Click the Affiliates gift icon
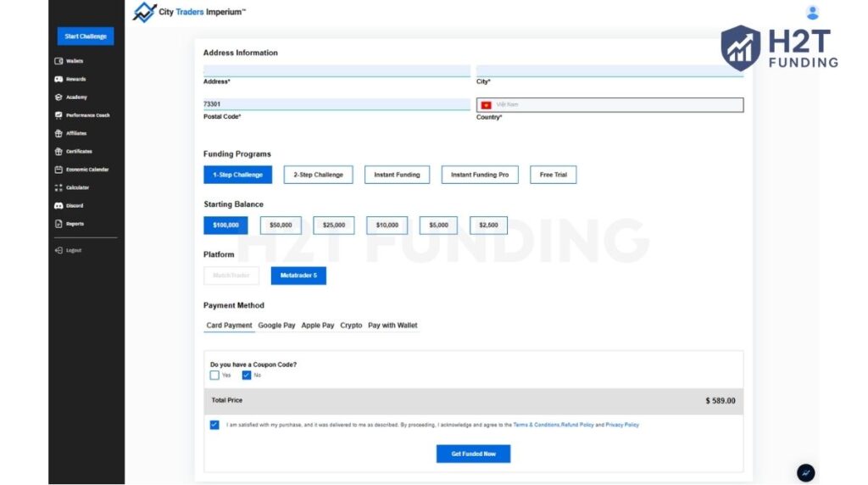 58,133
